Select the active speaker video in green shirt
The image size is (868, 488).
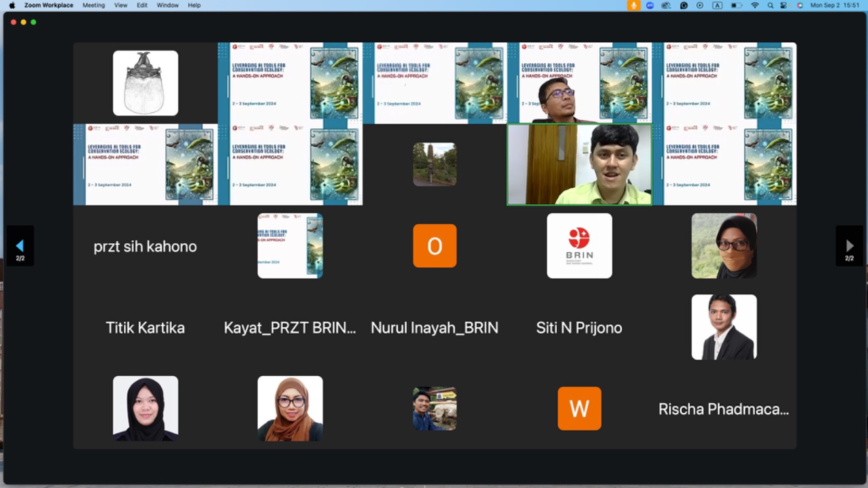coord(579,164)
